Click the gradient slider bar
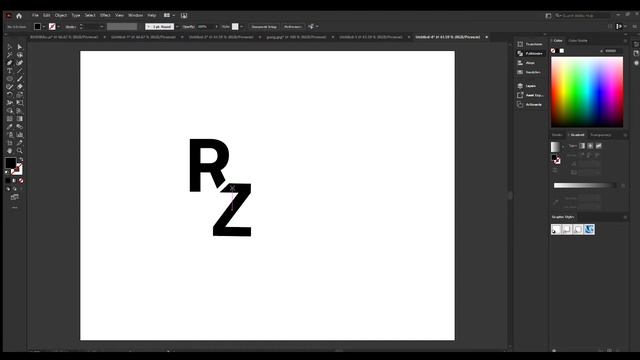Image resolution: width=640 pixels, height=360 pixels. pyautogui.click(x=584, y=185)
